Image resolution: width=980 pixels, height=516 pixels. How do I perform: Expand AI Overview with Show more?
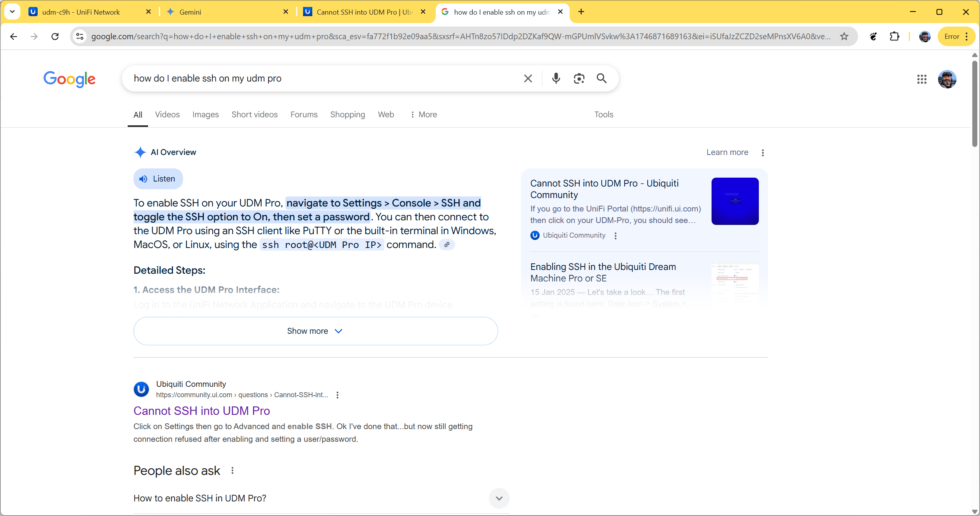pyautogui.click(x=315, y=331)
